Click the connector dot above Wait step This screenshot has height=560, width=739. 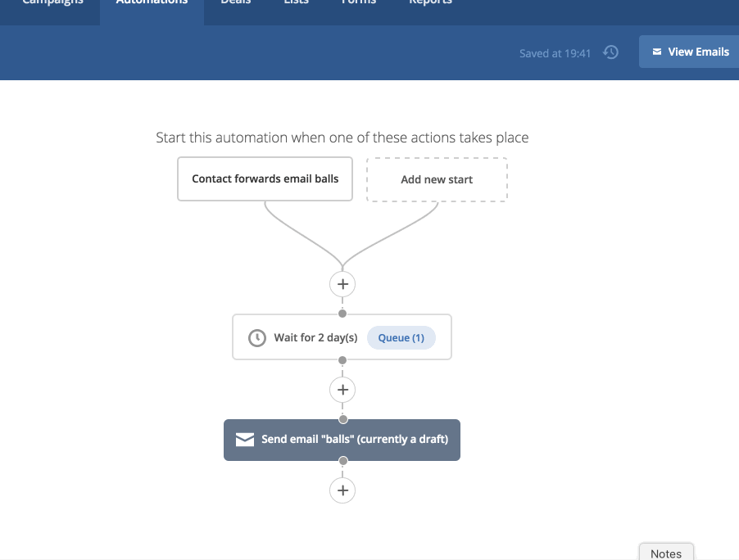coord(342,314)
